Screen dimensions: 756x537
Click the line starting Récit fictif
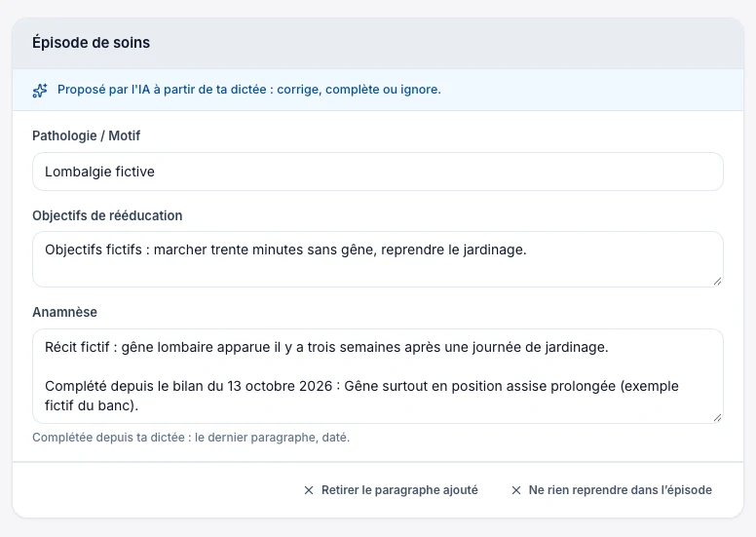coord(326,347)
